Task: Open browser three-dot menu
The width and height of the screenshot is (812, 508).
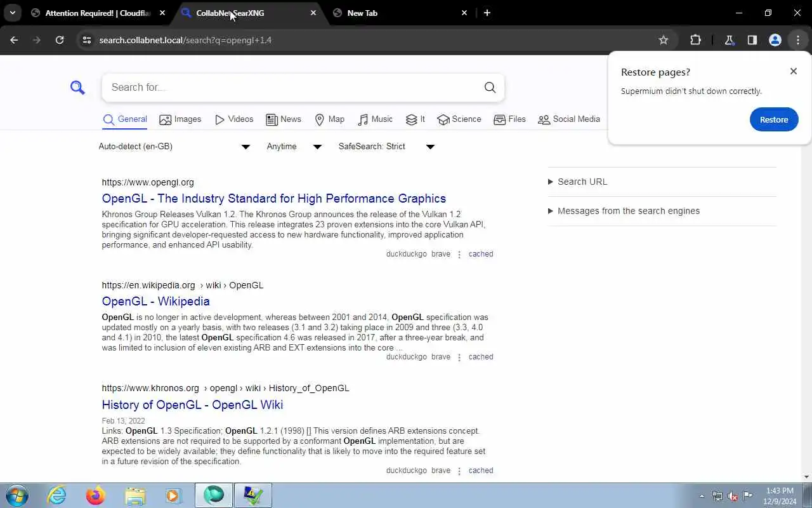Action: (798, 40)
